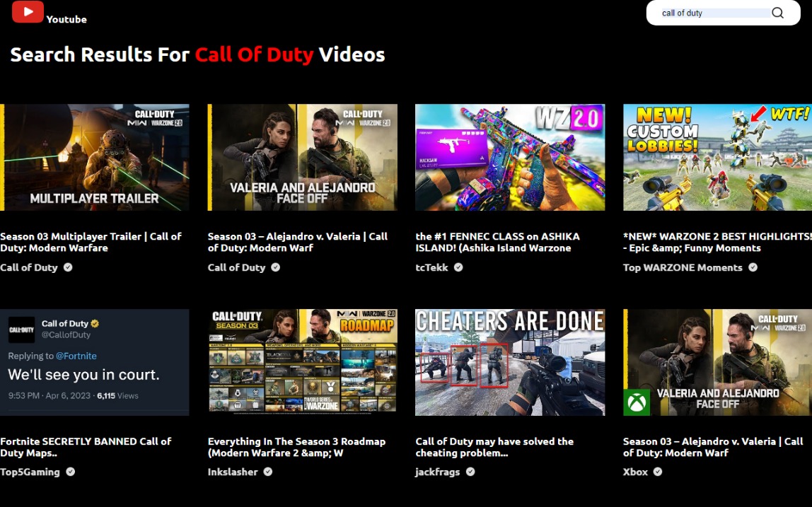
Task: Open the Season 03 Roadmap thumbnail
Action: pos(303,363)
